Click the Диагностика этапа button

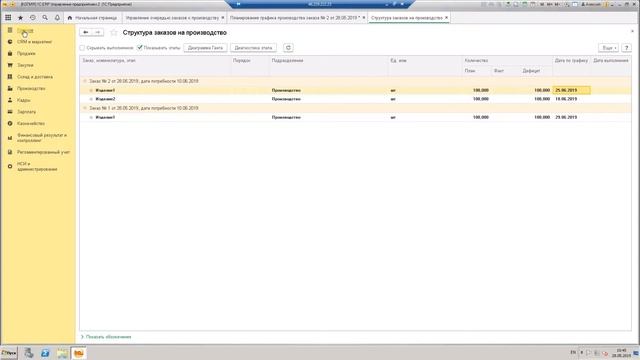[x=253, y=48]
